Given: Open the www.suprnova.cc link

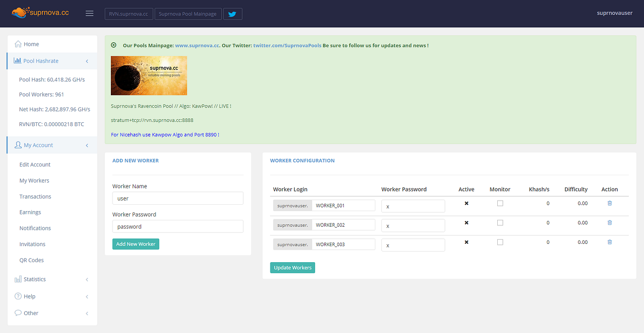Looking at the screenshot, I should [197, 46].
